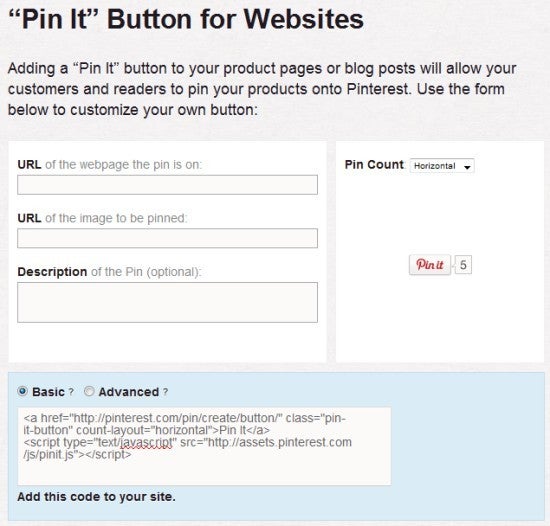Select the Basic radio button
Screen dimensions: 550x526
[22, 391]
